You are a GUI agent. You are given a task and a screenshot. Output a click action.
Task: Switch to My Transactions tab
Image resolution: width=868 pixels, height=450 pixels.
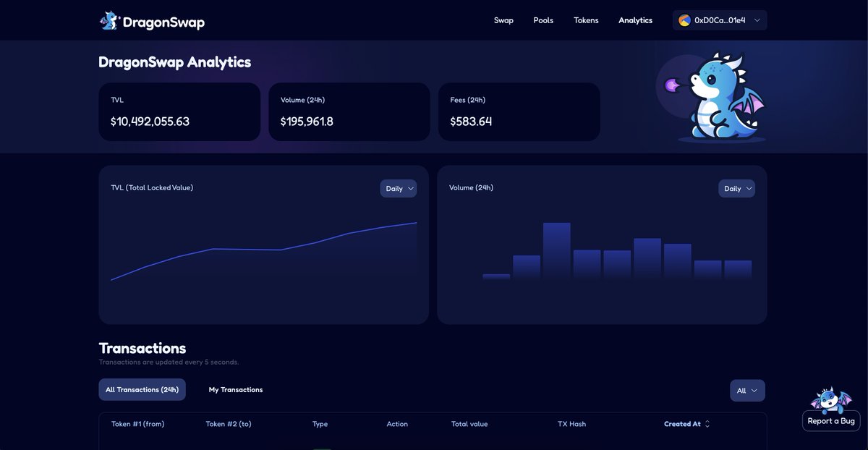click(236, 390)
